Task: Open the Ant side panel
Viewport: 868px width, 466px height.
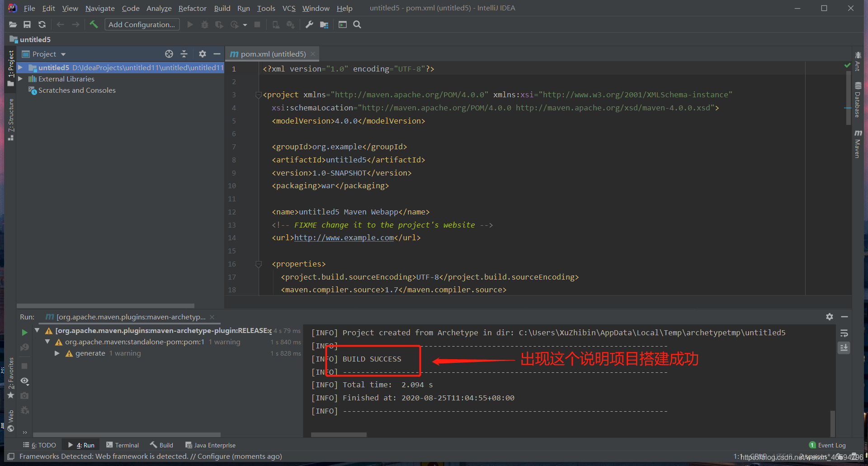Action: point(858,62)
